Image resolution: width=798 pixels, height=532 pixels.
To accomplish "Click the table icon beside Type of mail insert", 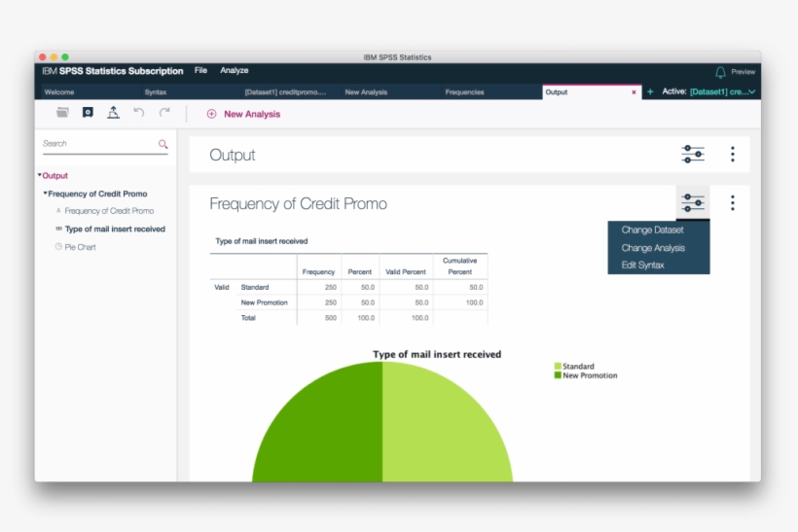I will pos(58,229).
